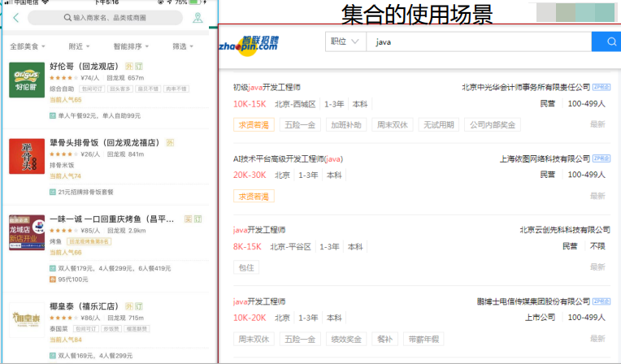The width and height of the screenshot is (621, 364).
Task: Tap the back arrow in the food app
Action: tap(15, 17)
